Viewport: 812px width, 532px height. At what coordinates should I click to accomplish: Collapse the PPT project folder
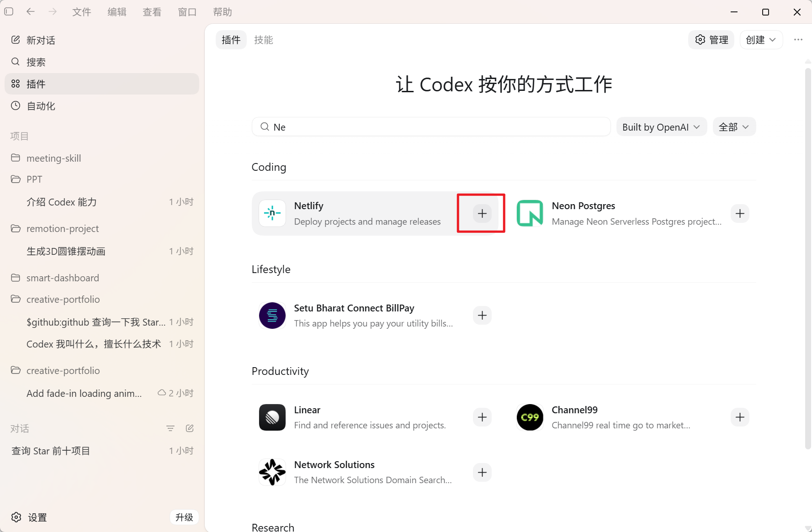point(102,179)
